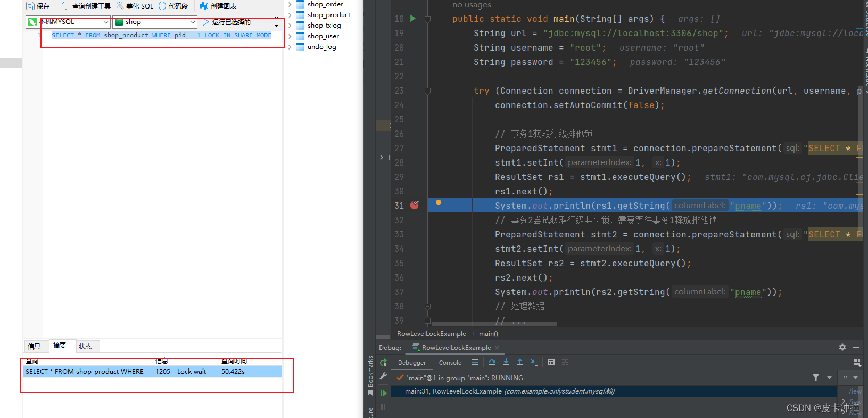Click the main() breadcrumb
This screenshot has width=868, height=418.
489,334
